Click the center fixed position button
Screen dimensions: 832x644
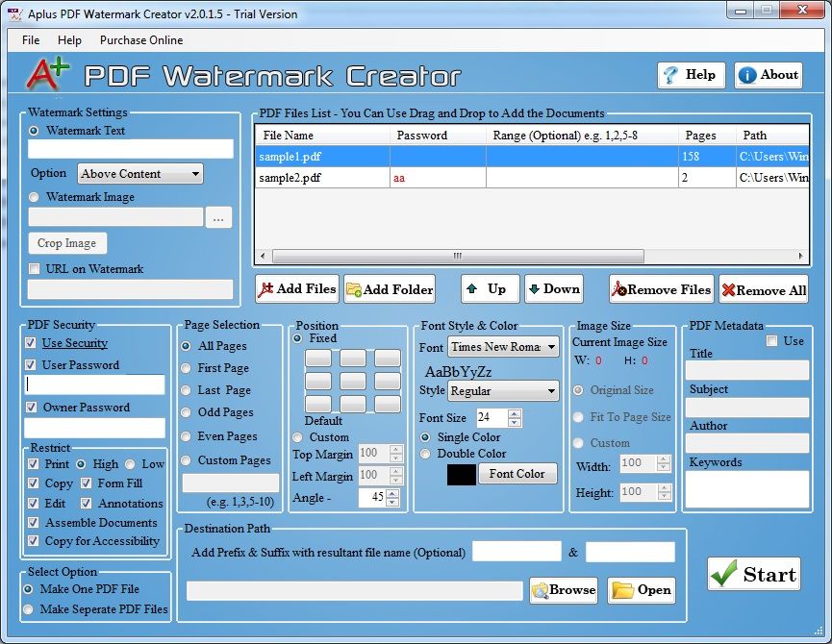[353, 381]
